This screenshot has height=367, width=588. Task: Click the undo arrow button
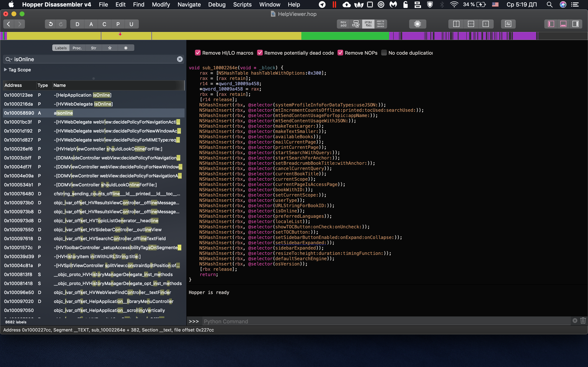51,24
